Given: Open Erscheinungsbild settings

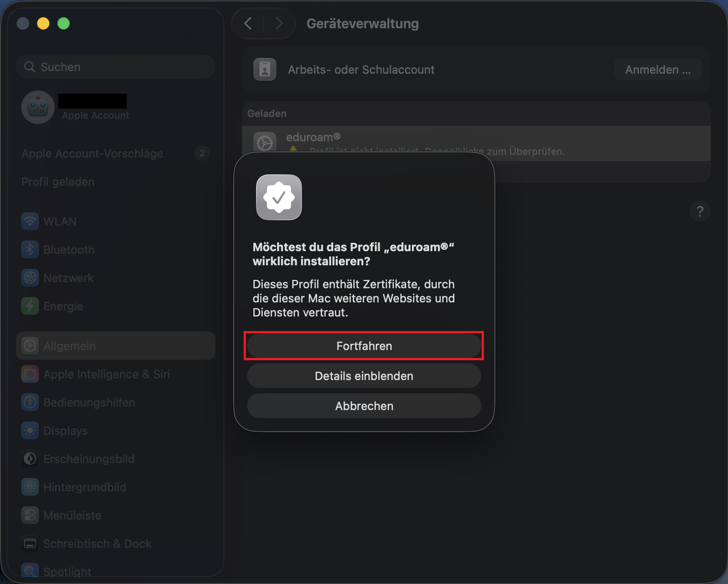Looking at the screenshot, I should 116,459.
